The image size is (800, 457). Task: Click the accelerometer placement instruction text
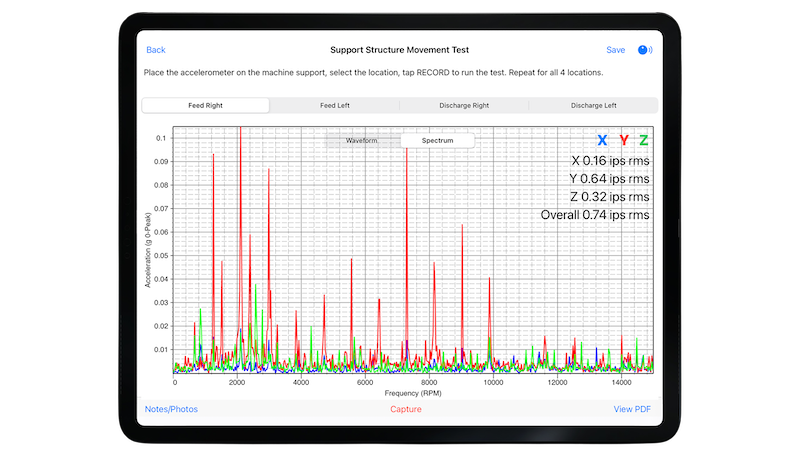373,72
